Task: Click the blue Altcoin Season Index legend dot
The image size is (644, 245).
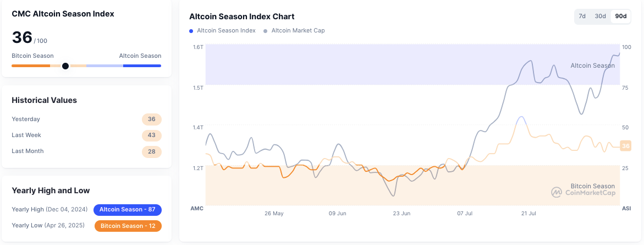Action: pyautogui.click(x=192, y=31)
